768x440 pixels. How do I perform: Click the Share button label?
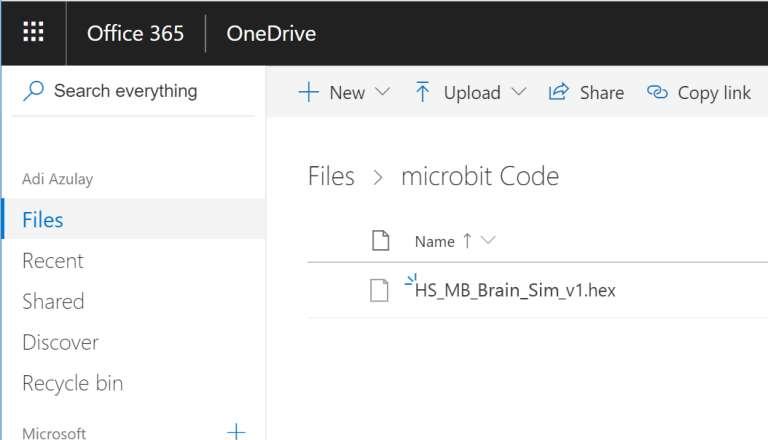coord(601,93)
